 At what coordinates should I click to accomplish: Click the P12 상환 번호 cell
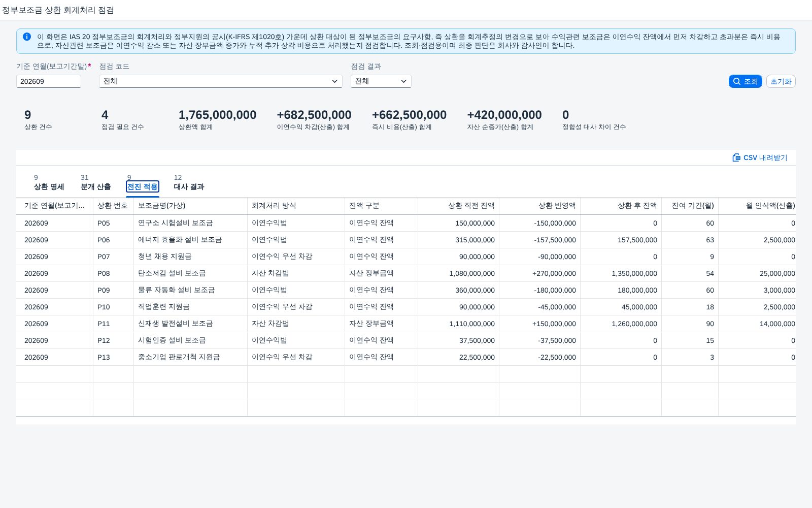pos(113,340)
